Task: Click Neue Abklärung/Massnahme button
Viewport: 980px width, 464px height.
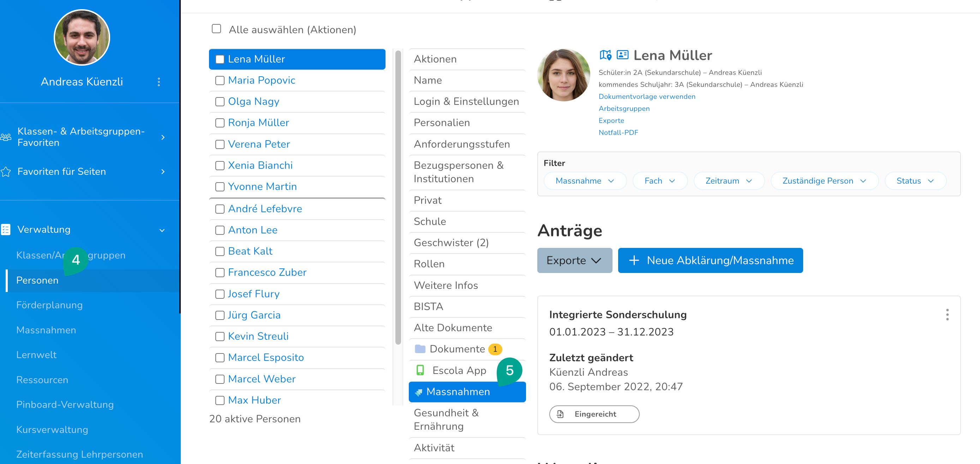Action: (x=710, y=260)
